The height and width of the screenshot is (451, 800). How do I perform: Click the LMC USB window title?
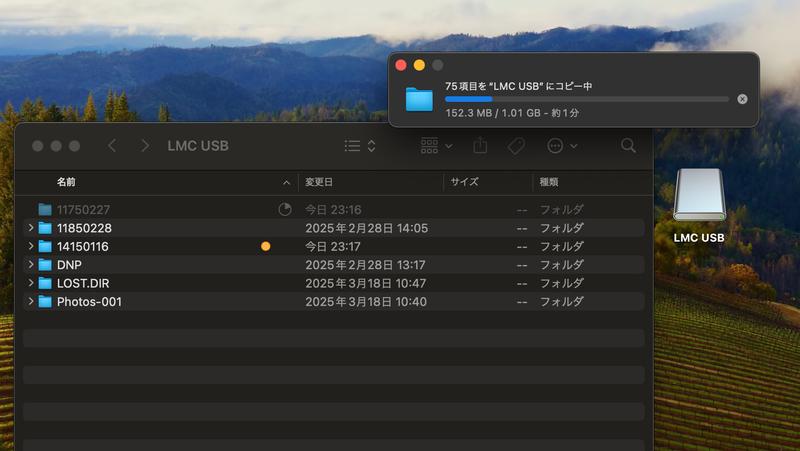pos(198,146)
